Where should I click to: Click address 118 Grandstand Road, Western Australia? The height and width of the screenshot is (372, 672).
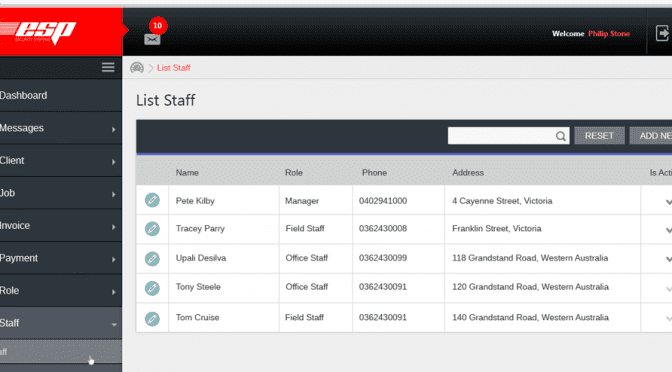(530, 258)
